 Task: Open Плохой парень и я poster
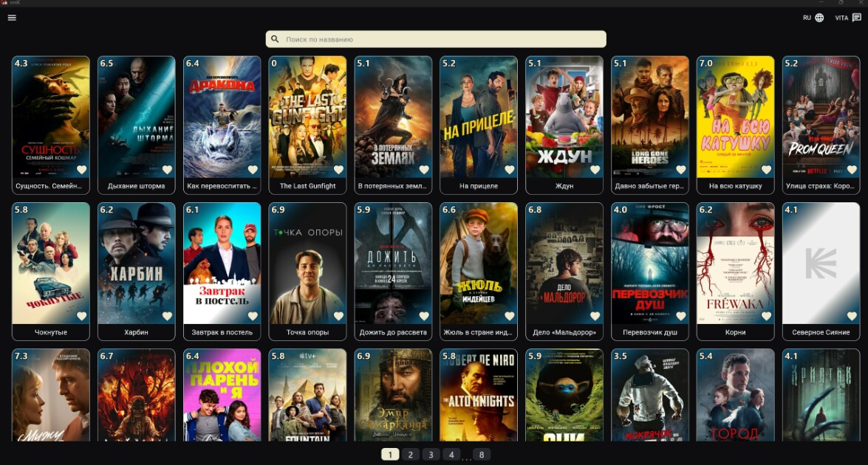[x=222, y=395]
